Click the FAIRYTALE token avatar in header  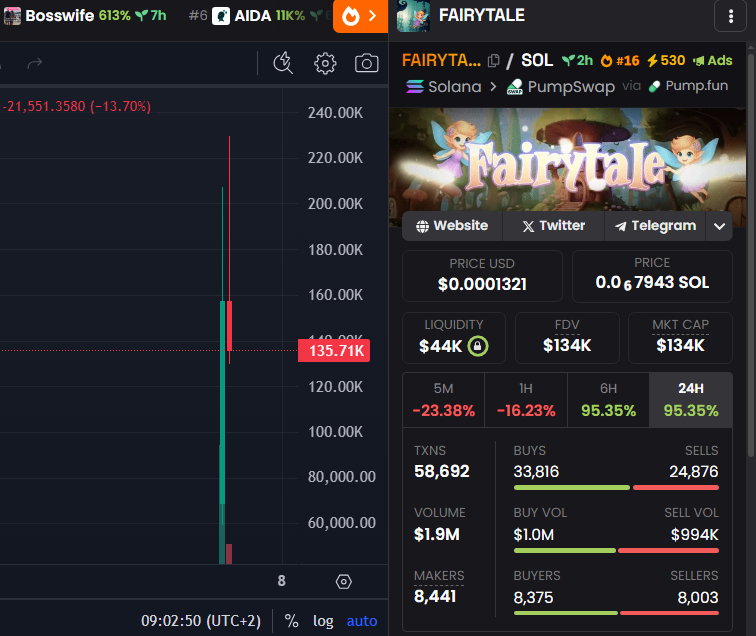(413, 16)
